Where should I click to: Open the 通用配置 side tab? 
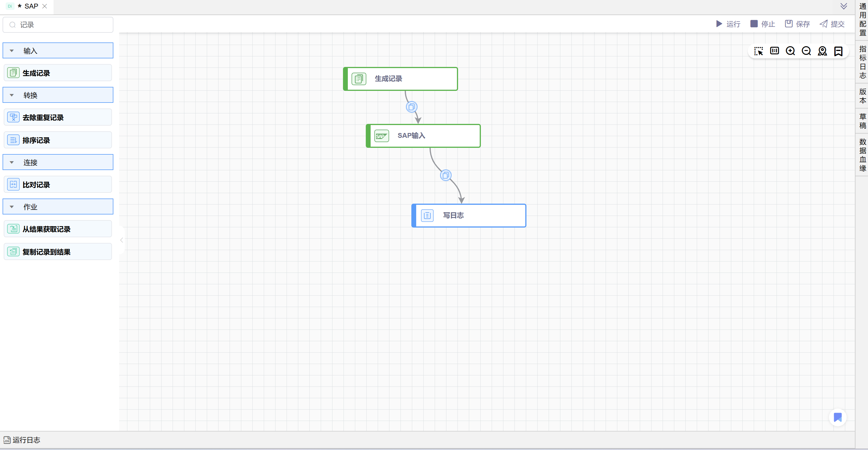pyautogui.click(x=863, y=20)
